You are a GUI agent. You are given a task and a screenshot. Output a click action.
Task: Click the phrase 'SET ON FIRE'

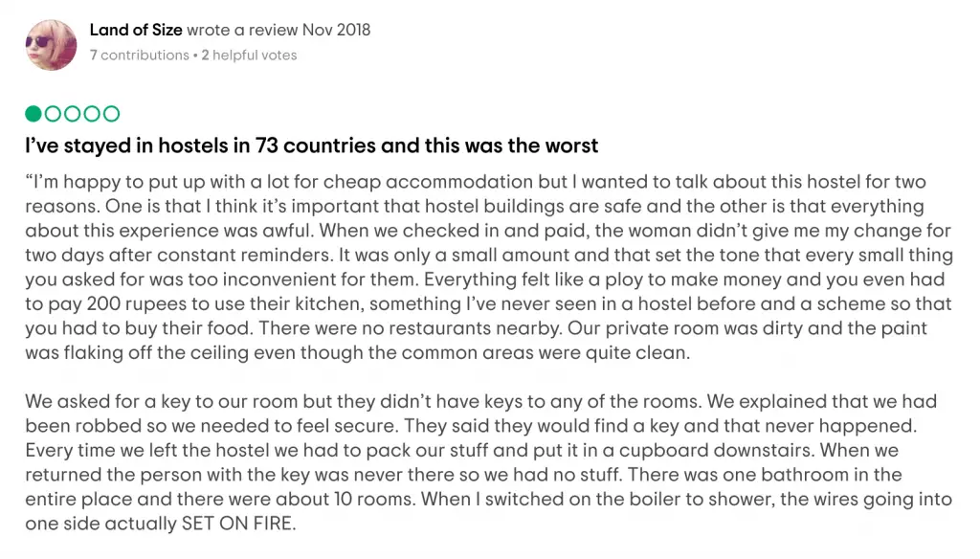click(236, 524)
